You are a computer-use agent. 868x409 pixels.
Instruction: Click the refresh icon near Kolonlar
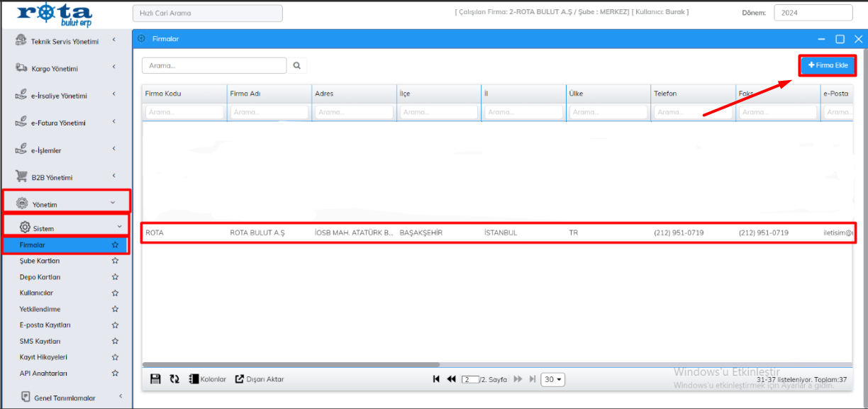174,379
